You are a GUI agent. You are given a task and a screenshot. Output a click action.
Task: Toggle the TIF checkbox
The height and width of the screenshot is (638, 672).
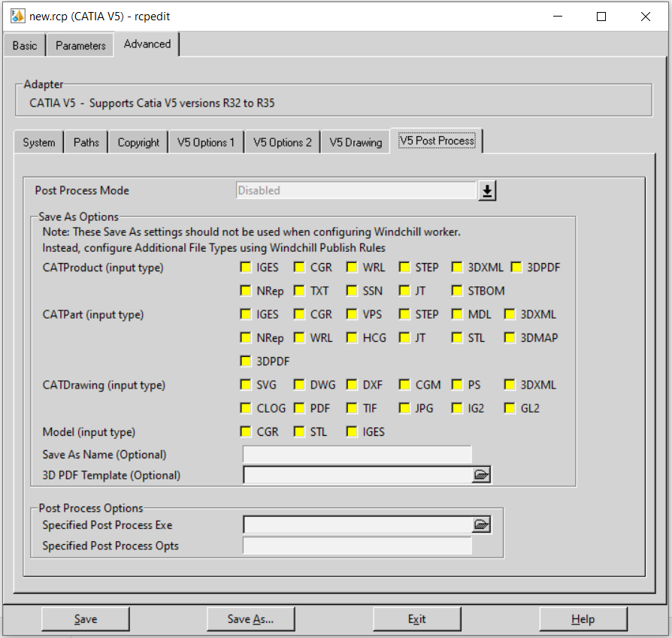point(352,408)
